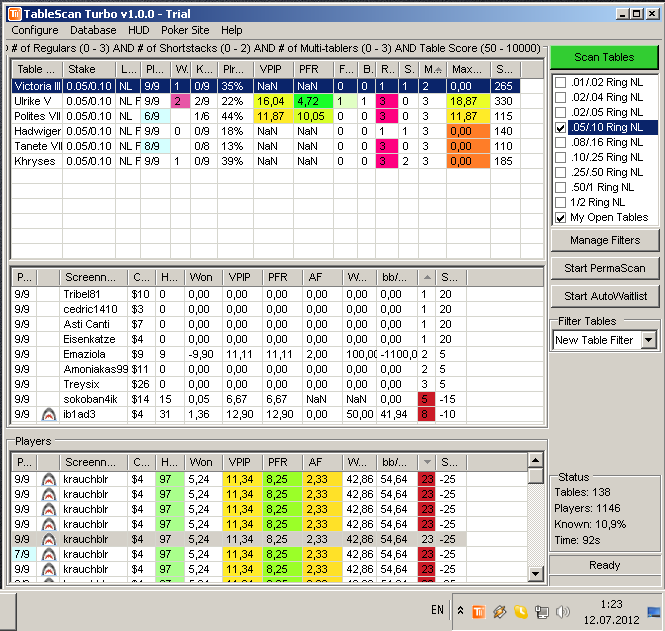Click the show desktop monitor icon
Viewport: 665px width, 631px height.
click(x=654, y=611)
